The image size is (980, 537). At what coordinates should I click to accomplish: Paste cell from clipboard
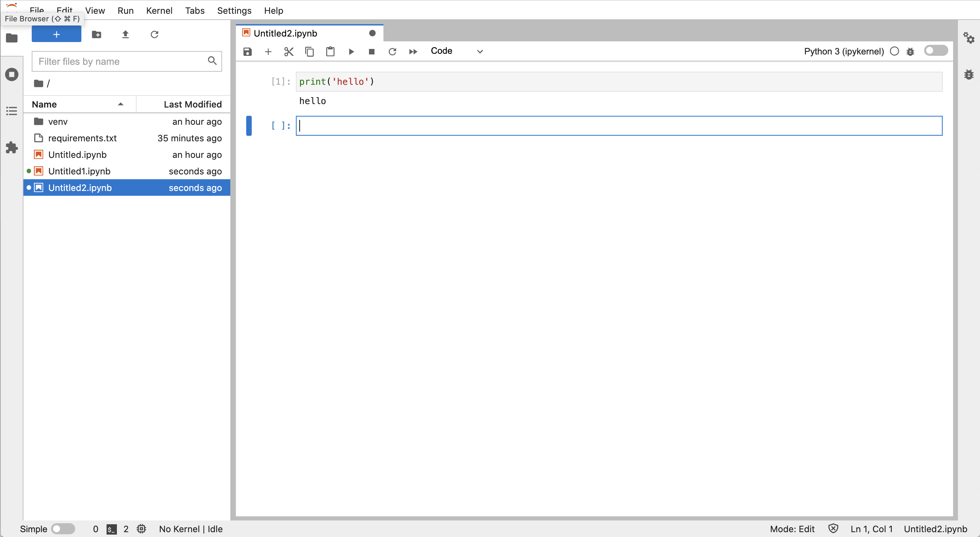tap(330, 51)
